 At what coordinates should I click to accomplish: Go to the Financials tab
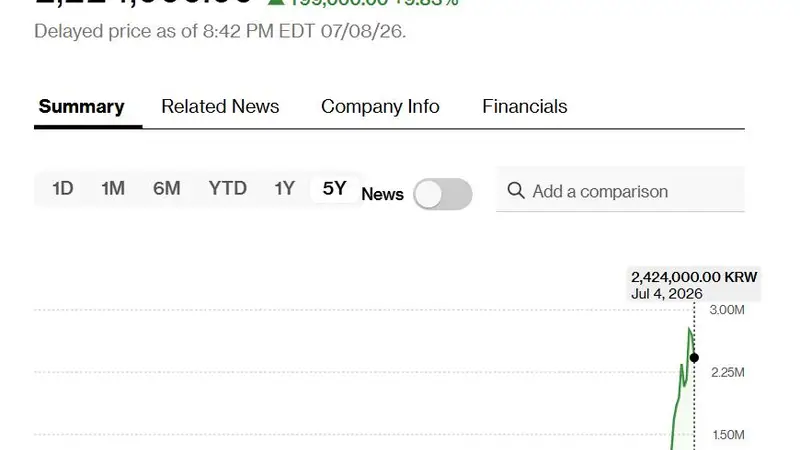524,106
